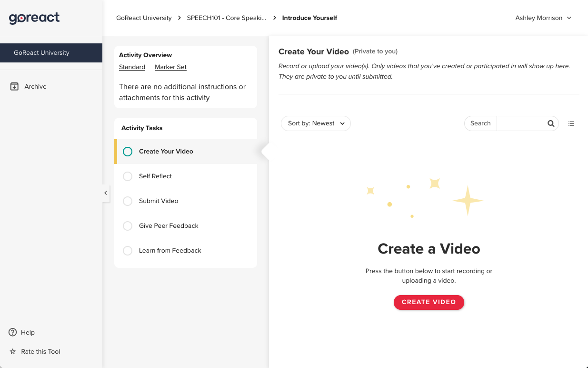Image resolution: width=588 pixels, height=368 pixels.
Task: Click the GoReact logo
Action: [x=34, y=18]
